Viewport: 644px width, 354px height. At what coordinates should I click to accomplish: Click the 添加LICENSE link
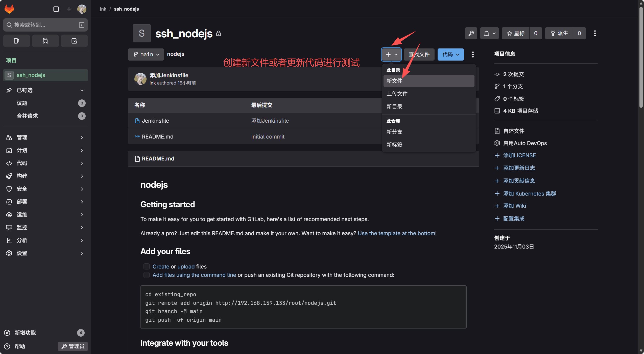tap(519, 155)
